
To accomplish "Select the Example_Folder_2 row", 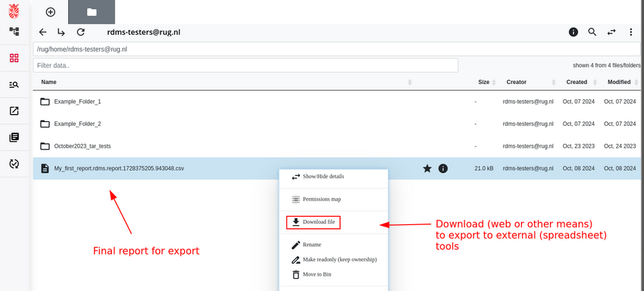I will (337, 124).
